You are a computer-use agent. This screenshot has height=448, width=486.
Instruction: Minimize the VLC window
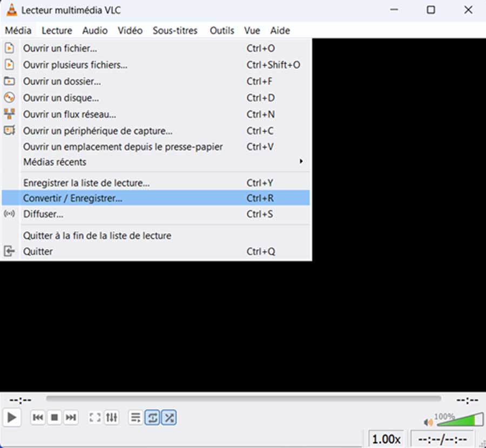point(394,10)
